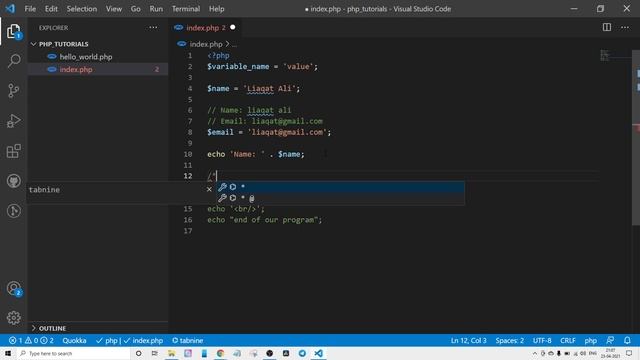640x360 pixels.
Task: Open the Accounts menu
Action: pyautogui.click(x=13, y=289)
